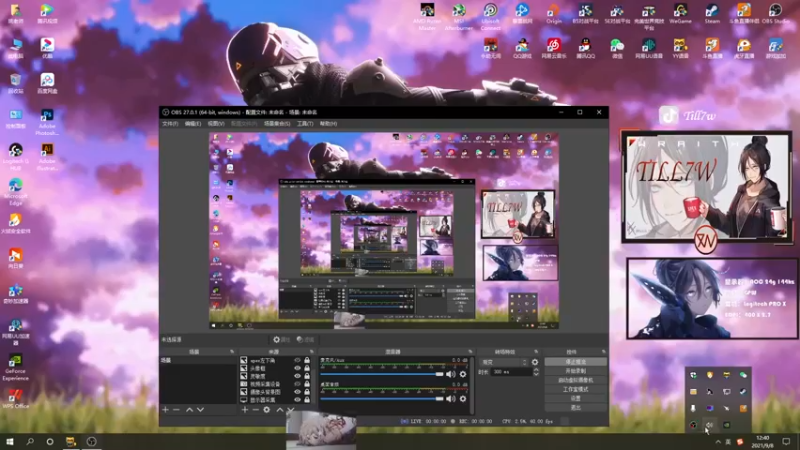Screen dimensions: 800x450
Task: Toggle visibility of 显示器采集 source
Action: 297,399
